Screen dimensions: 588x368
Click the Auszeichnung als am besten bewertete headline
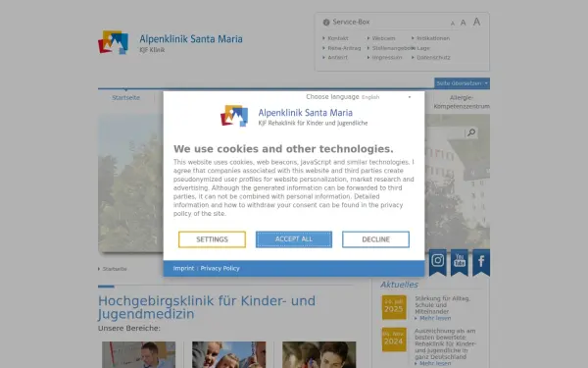tap(445, 343)
